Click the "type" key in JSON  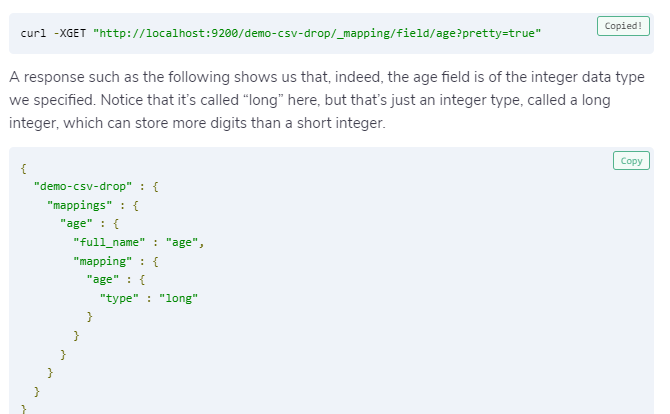[119, 298]
